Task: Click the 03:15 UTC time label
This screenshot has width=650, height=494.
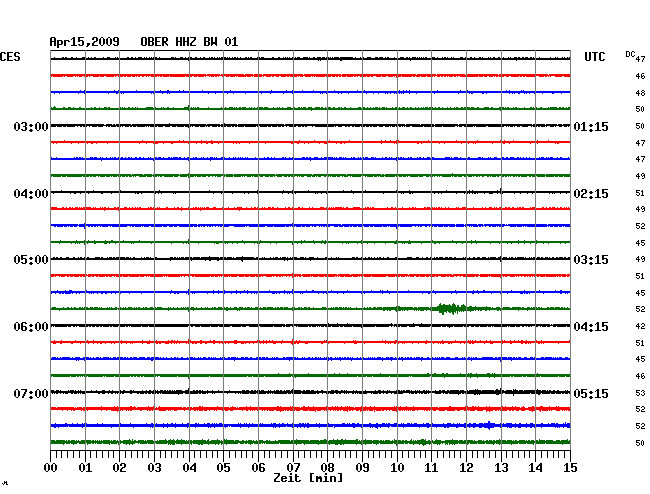Action: pos(591,260)
